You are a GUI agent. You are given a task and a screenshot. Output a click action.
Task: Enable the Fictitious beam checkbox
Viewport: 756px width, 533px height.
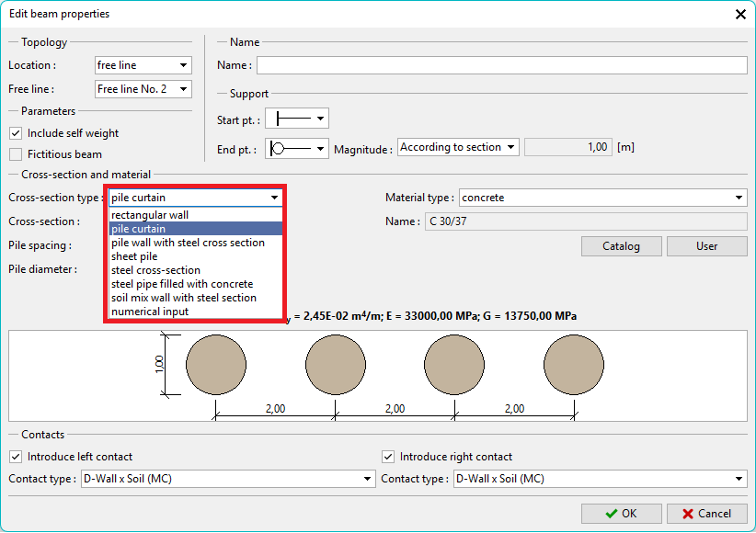pos(16,154)
